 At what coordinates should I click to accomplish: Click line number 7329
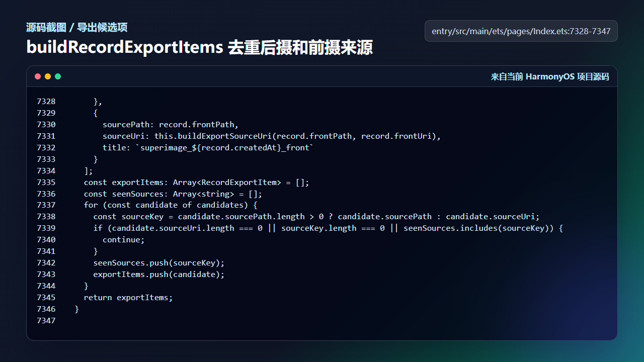(x=46, y=113)
